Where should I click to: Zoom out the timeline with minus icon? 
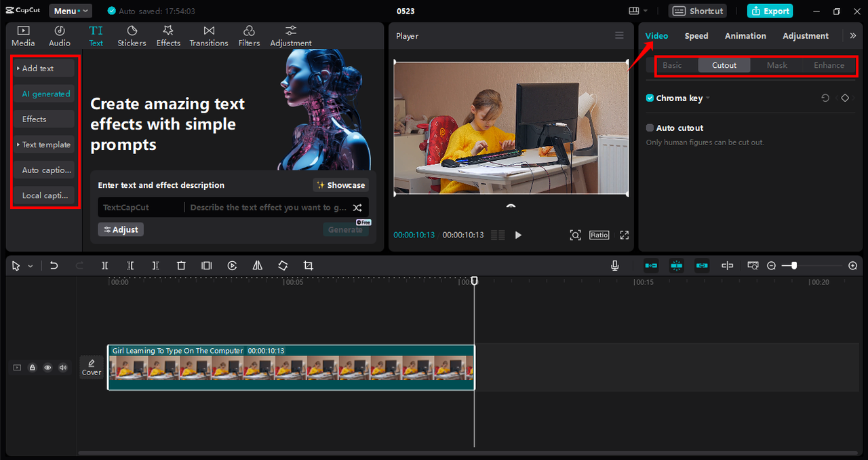click(x=771, y=266)
